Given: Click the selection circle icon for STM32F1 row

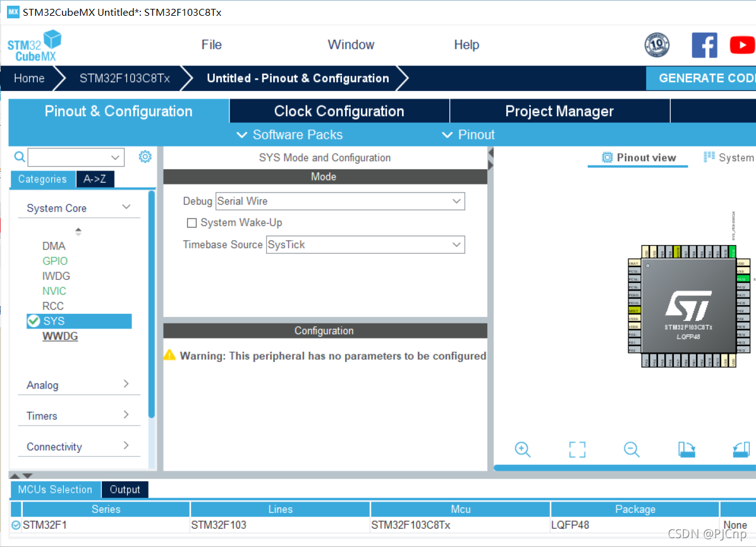Looking at the screenshot, I should pos(16,525).
